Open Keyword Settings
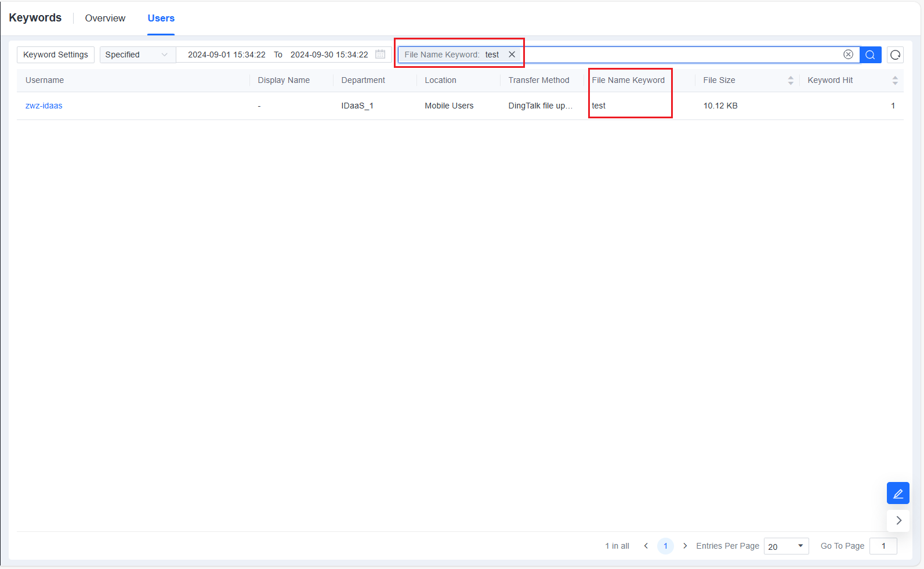 [x=56, y=55]
